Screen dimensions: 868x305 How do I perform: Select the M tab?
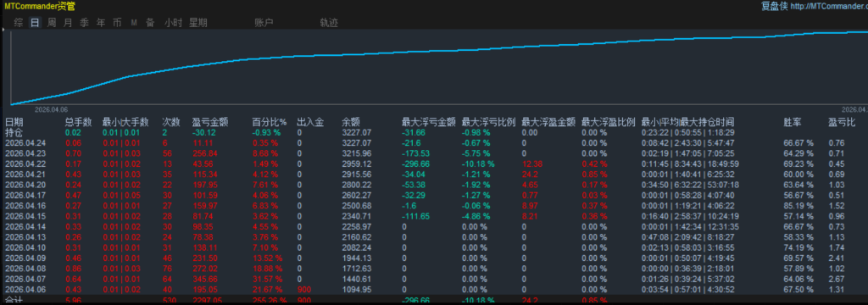(134, 23)
